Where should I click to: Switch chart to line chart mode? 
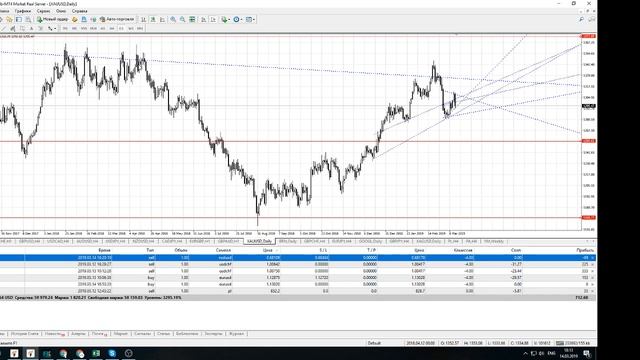coord(162,19)
